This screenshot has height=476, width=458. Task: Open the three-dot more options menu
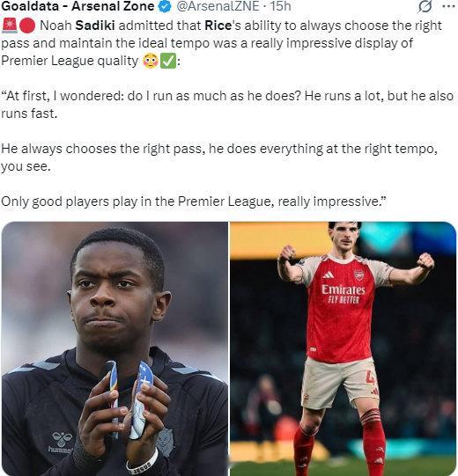(448, 6)
